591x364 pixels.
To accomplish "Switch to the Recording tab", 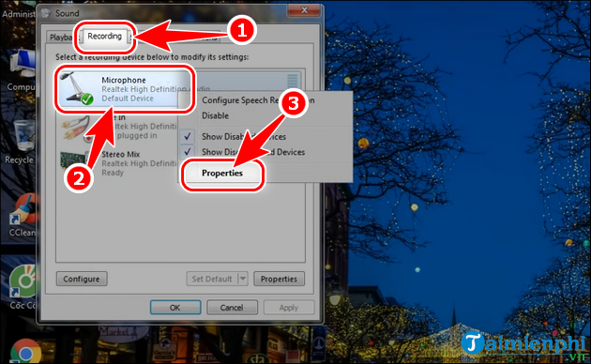I will point(104,37).
